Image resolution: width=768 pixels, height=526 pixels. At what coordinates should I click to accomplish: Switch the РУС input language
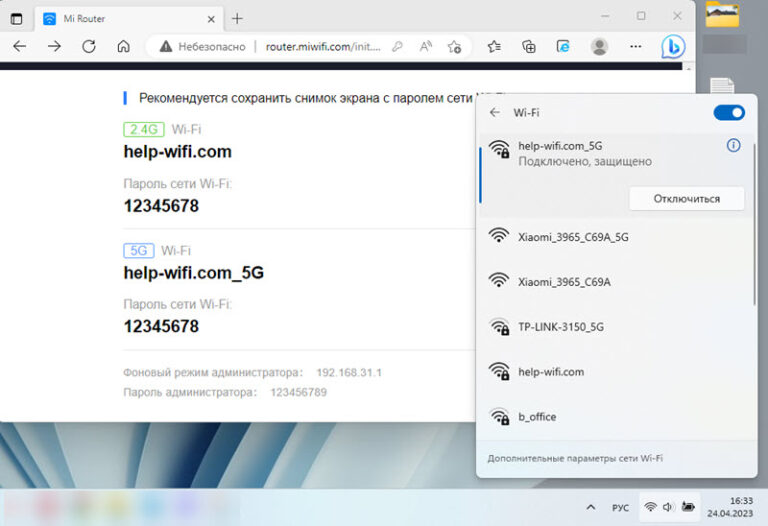point(620,507)
